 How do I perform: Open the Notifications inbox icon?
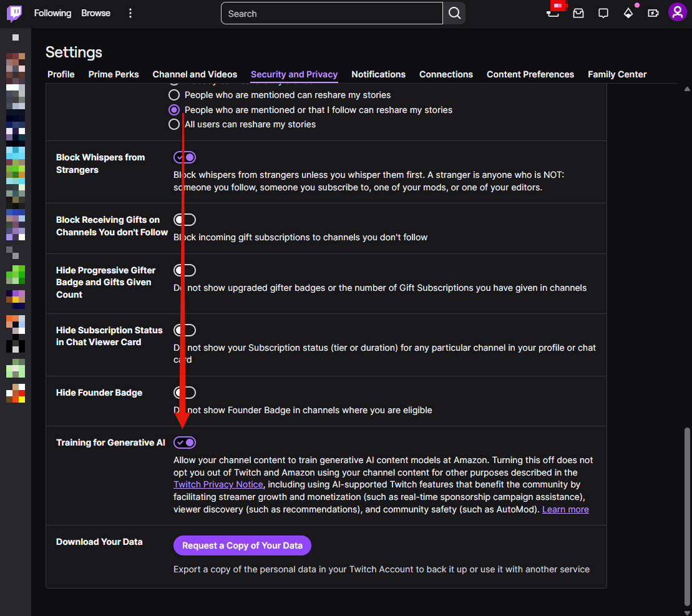tap(578, 13)
